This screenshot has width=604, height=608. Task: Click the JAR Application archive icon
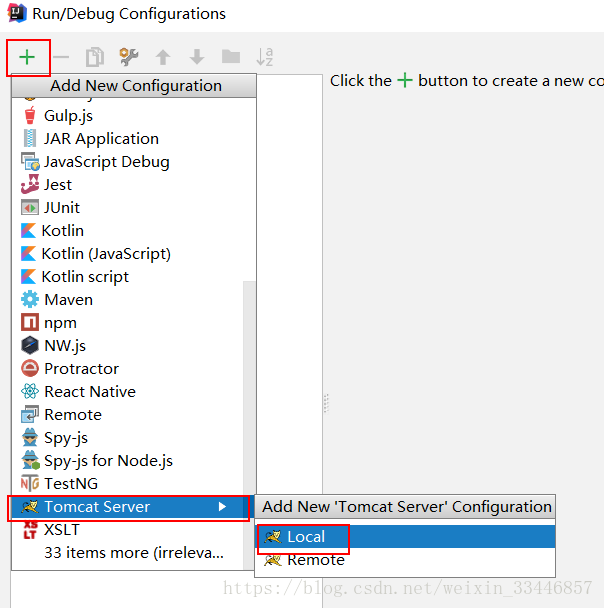point(30,138)
